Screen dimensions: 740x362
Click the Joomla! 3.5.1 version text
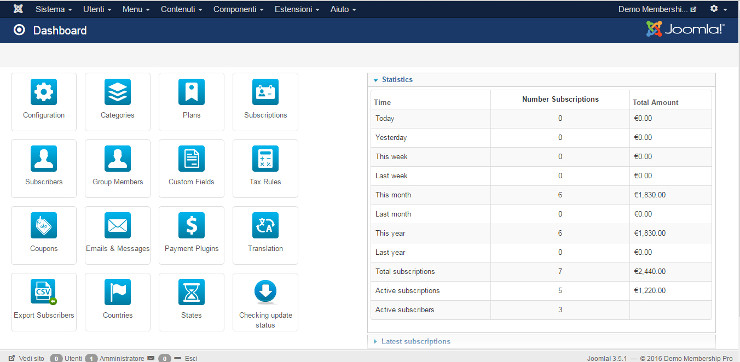(x=606, y=359)
